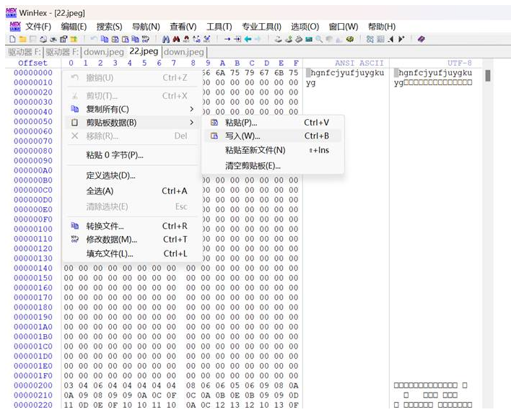This screenshot has height=420, width=511.
Task: Click the vertical scrollbar thumb at right
Action: [x=487, y=76]
